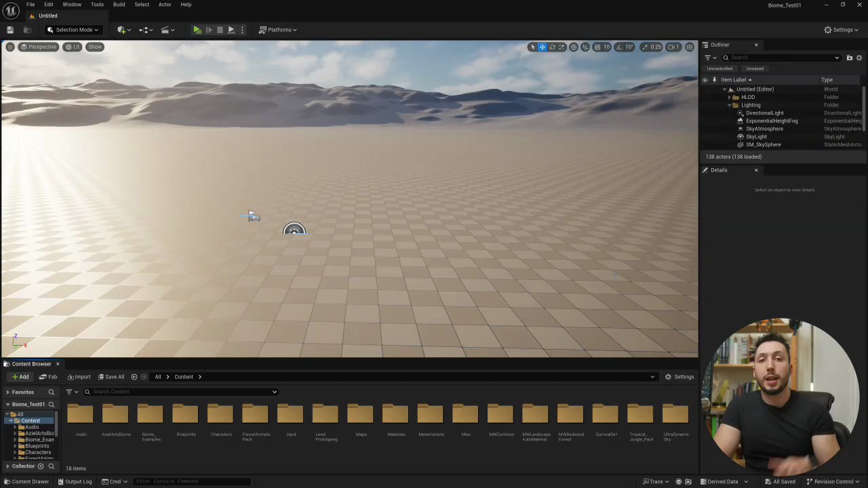Open the File menu

pyautogui.click(x=31, y=5)
